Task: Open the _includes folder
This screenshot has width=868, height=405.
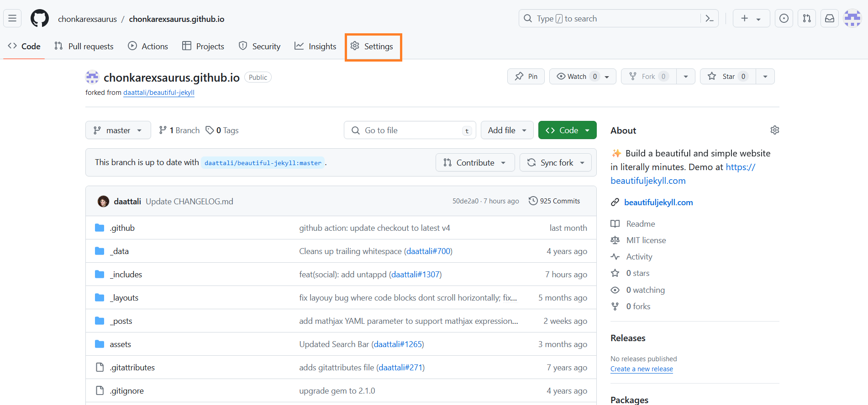Action: [126, 274]
